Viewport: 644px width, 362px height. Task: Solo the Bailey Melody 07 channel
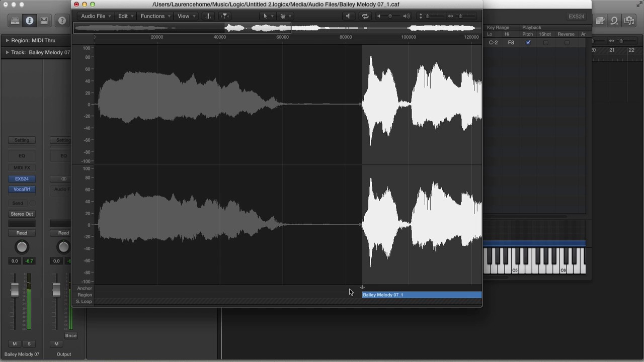tap(29, 344)
